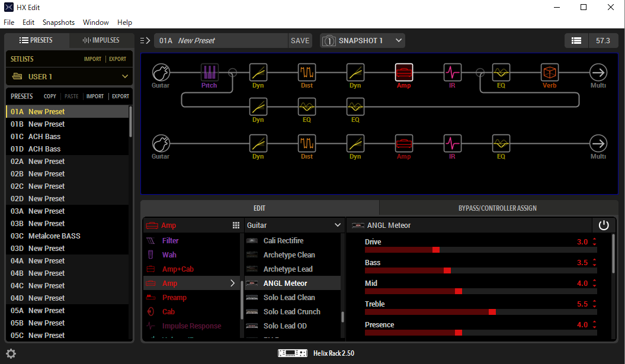The width and height of the screenshot is (625, 364).
Task: Adjust the Drive value stepper arrows
Action: [594, 241]
